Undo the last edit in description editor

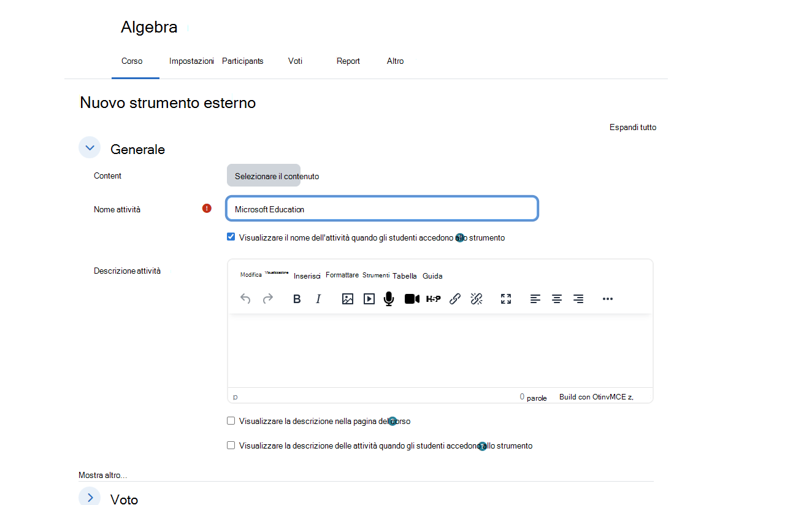[245, 299]
